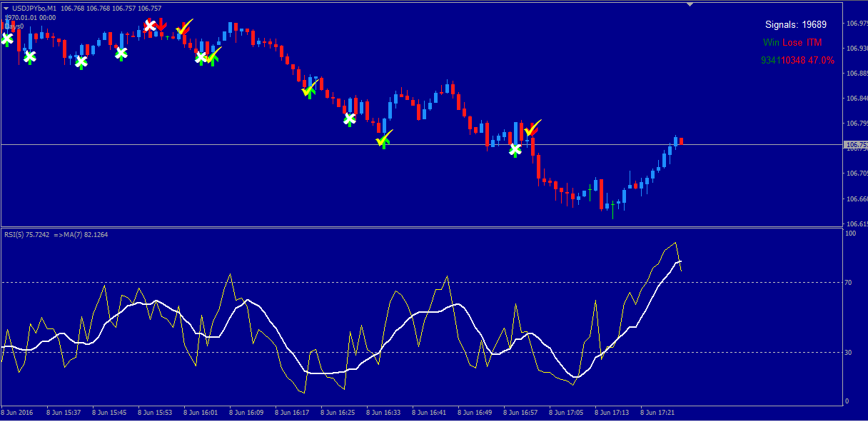Viewport: 868px width, 422px height.
Task: Click the 8 Jun 16:25 time label
Action: (x=338, y=413)
